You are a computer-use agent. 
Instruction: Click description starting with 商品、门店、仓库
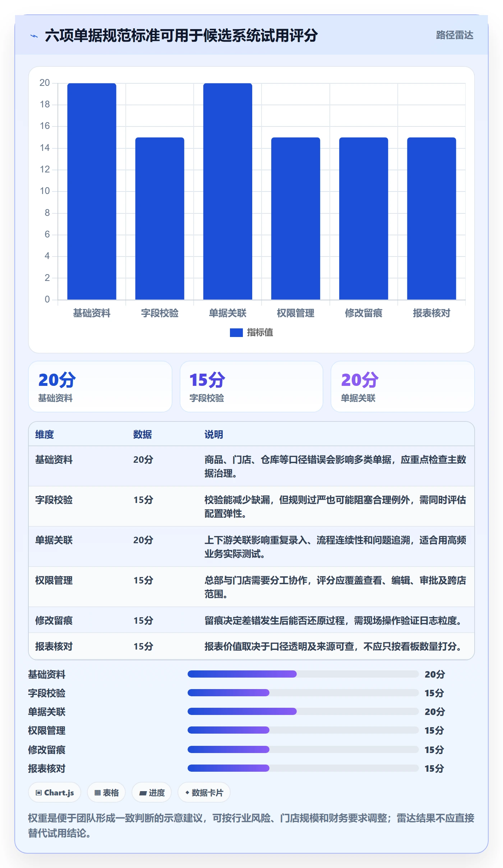tap(335, 466)
